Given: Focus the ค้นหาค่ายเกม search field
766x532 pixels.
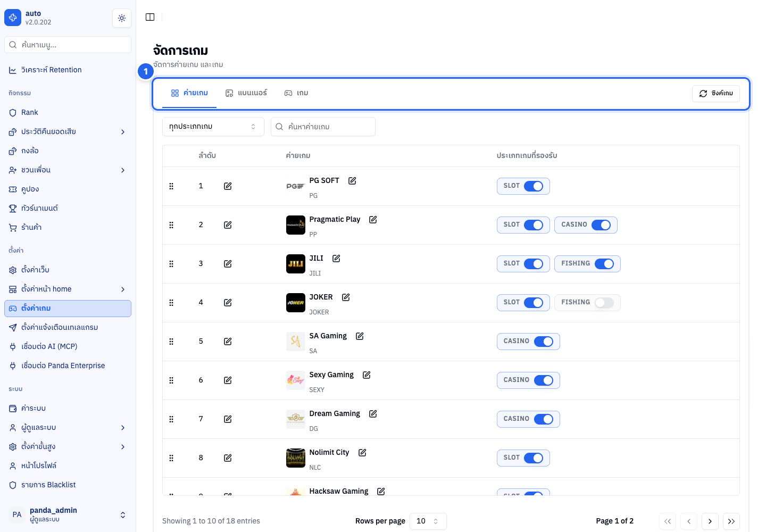Looking at the screenshot, I should pyautogui.click(x=323, y=127).
